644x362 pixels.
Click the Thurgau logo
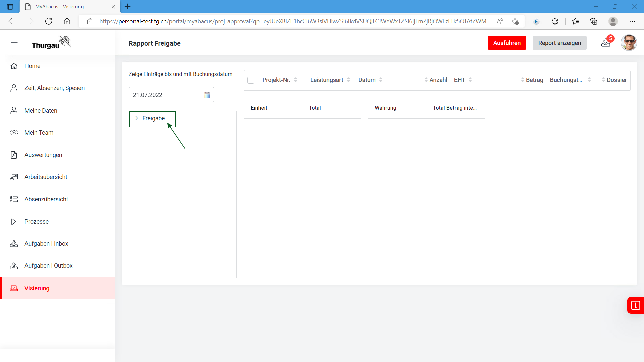51,43
